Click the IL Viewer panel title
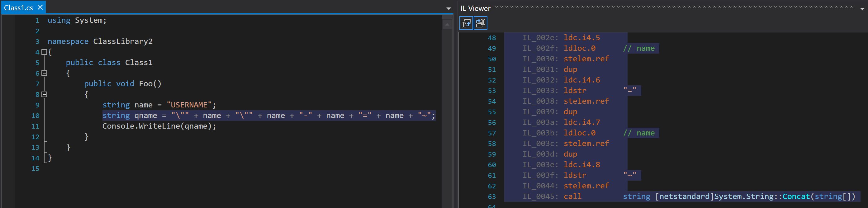Viewport: 868px width, 208px height. point(476,8)
